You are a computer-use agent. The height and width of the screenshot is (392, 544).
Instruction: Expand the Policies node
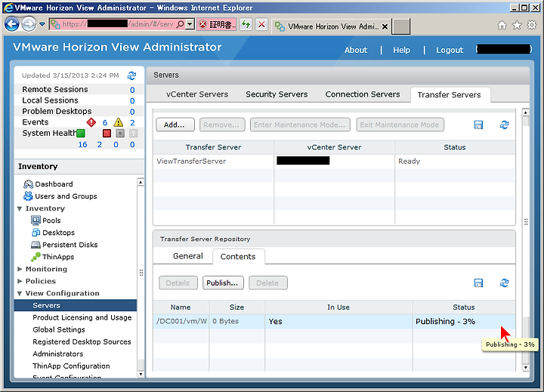pos(20,281)
